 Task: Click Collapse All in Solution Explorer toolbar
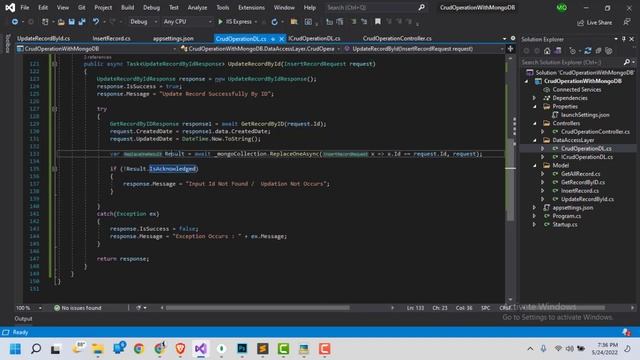[x=598, y=51]
